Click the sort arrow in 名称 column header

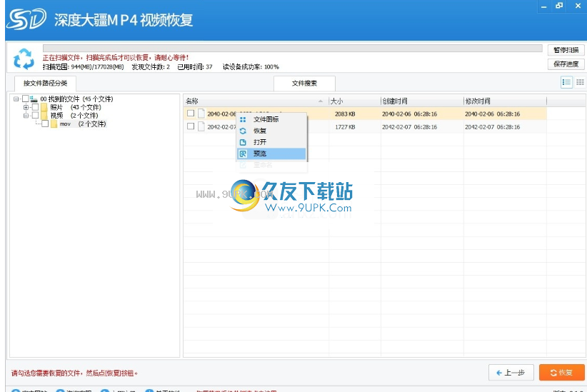(x=321, y=101)
